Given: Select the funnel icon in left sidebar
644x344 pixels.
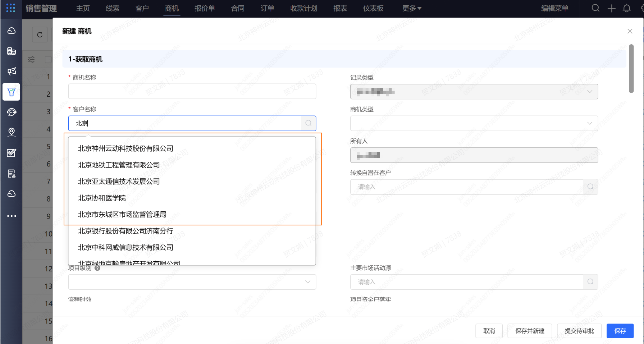Looking at the screenshot, I should tap(12, 92).
